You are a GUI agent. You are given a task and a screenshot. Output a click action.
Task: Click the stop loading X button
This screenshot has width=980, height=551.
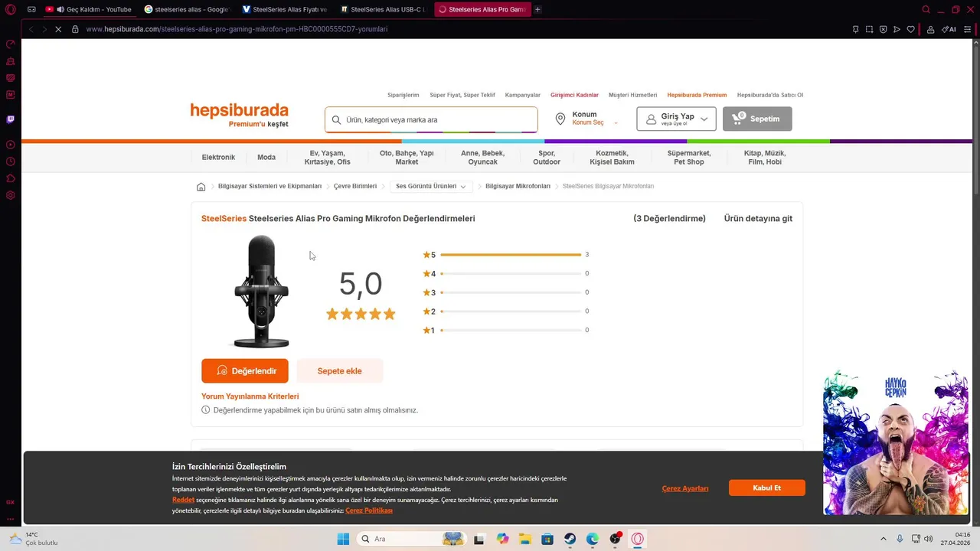pos(59,29)
